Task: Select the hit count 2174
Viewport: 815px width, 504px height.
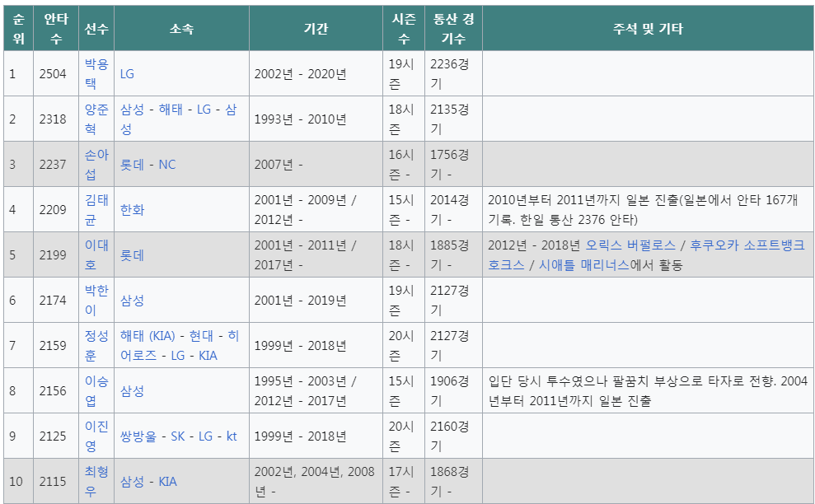Action: (53, 301)
